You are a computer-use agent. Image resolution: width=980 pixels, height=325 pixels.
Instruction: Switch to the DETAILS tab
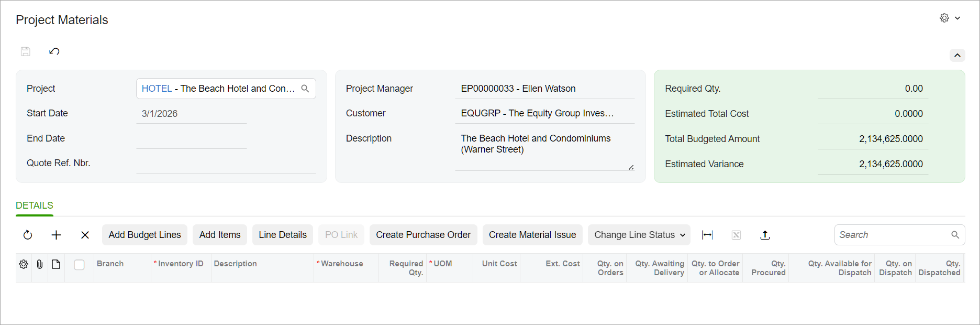[x=35, y=205]
